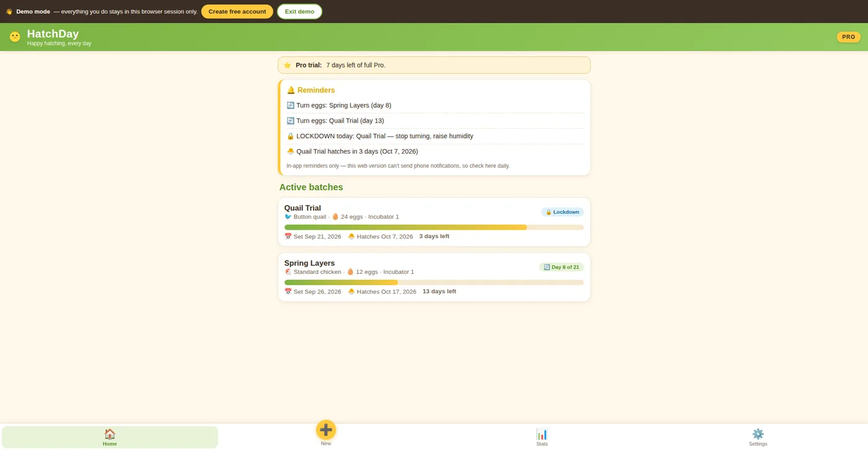Click the PRO badge in header

pos(849,37)
